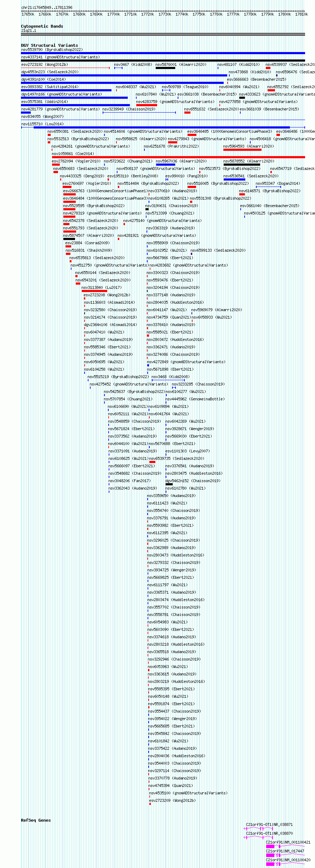Click the chr21:17645849..17811396 coordinate label

coord(47,7)
